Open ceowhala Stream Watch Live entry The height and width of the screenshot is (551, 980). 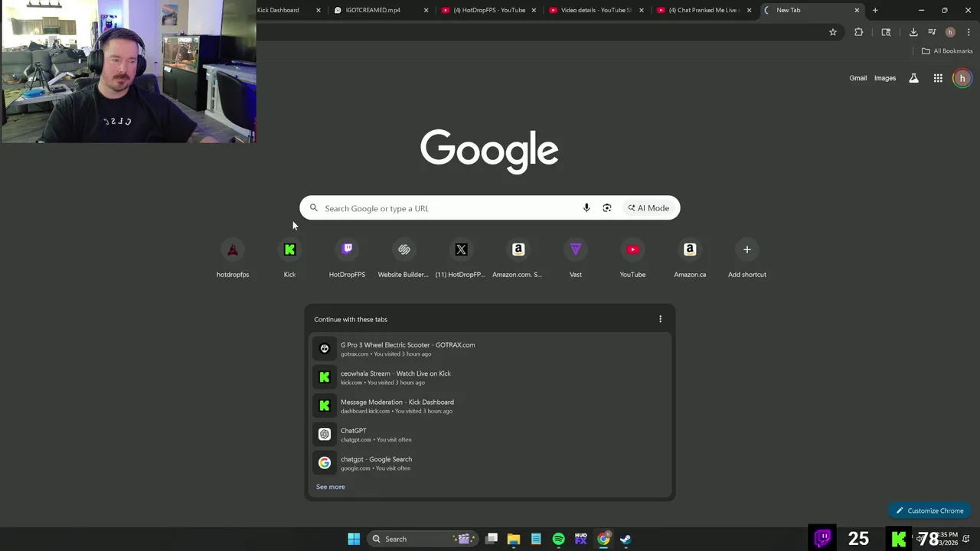click(x=490, y=377)
